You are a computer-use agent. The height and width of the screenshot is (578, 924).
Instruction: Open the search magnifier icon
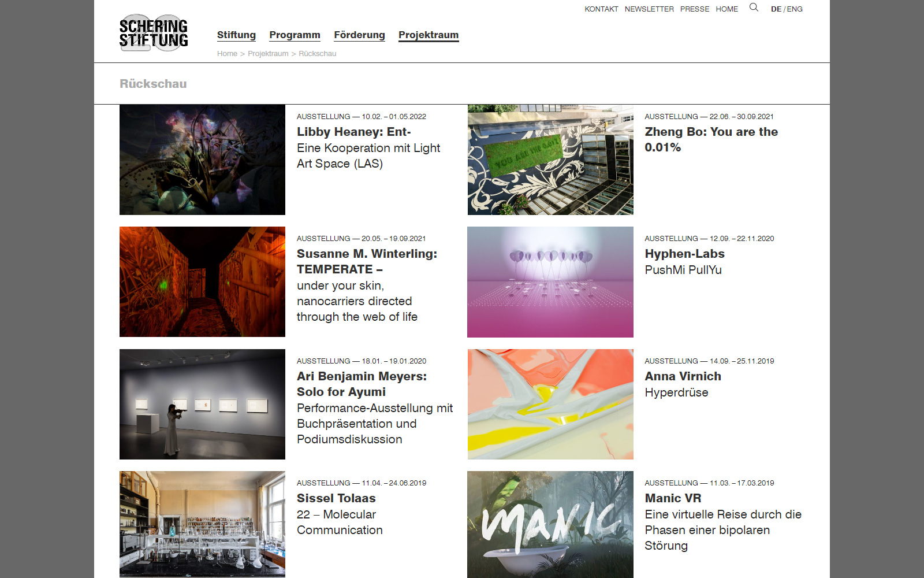[754, 8]
